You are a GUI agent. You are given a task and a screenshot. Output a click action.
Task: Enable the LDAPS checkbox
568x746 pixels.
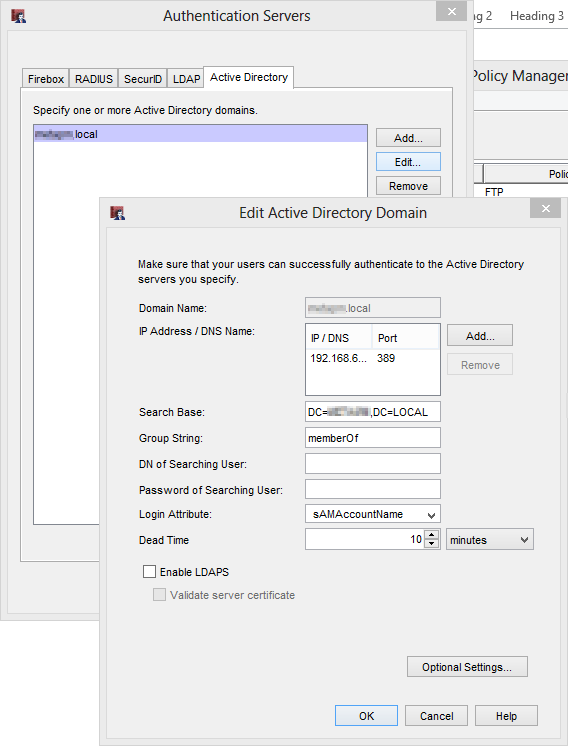pos(149,571)
